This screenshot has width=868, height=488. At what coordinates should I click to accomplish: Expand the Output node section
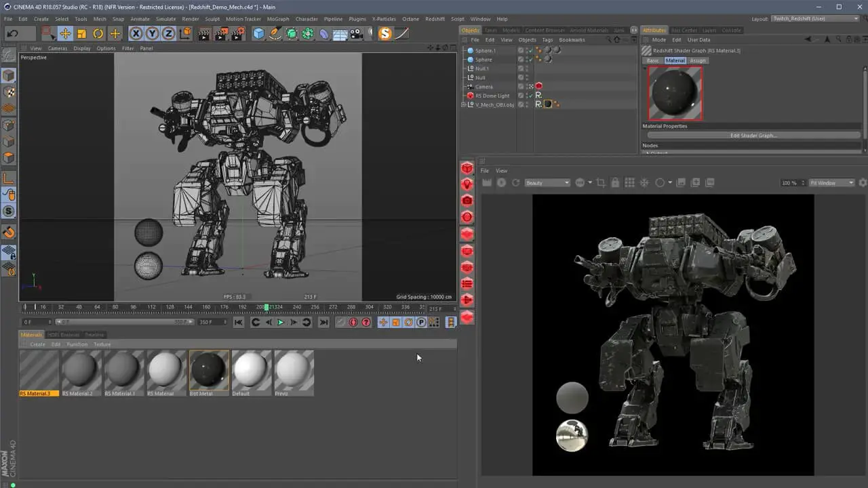[646, 153]
